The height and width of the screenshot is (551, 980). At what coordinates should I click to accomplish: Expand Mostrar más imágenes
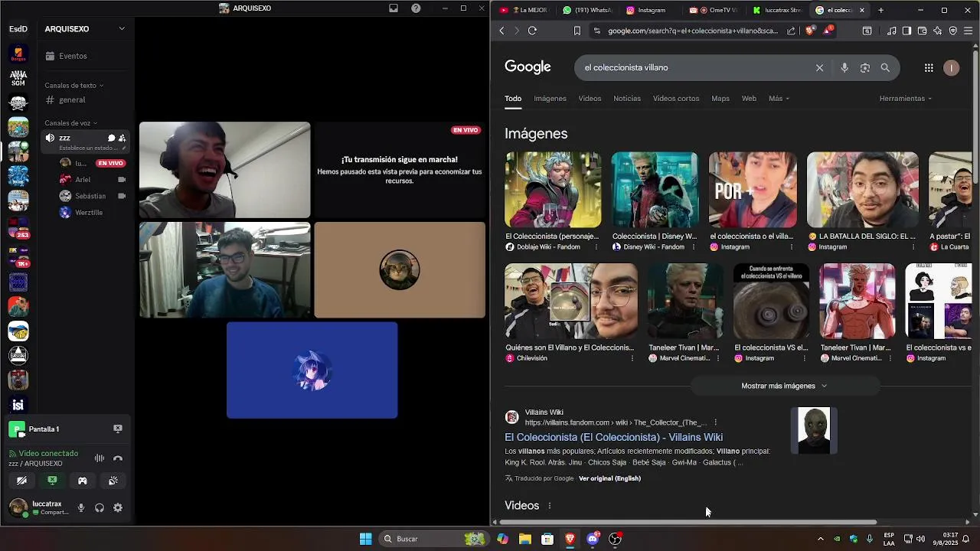[785, 386]
